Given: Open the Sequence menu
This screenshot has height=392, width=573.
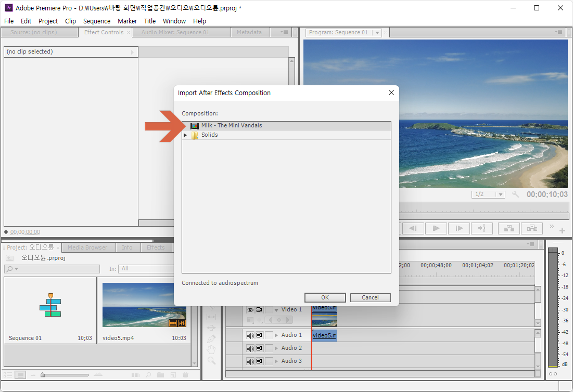Looking at the screenshot, I should tap(96, 21).
